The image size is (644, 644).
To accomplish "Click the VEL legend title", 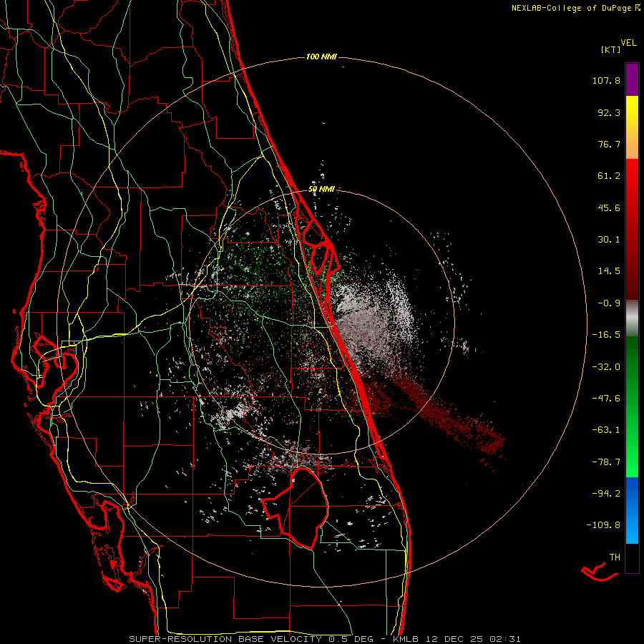I will point(629,42).
